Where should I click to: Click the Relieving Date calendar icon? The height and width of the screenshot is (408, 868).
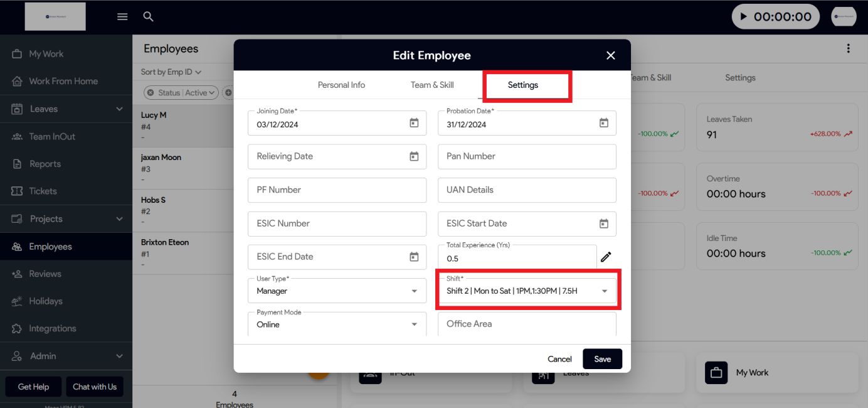414,156
